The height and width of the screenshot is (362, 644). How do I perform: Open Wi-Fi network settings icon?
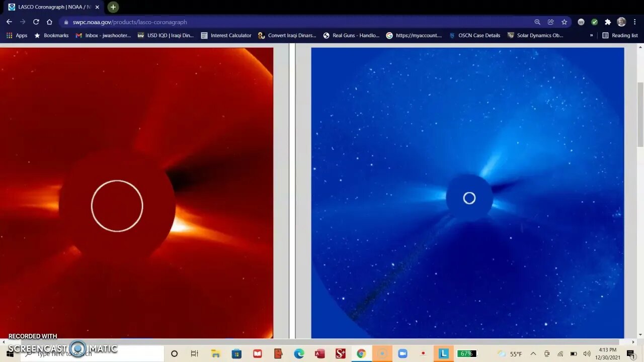click(x=560, y=354)
